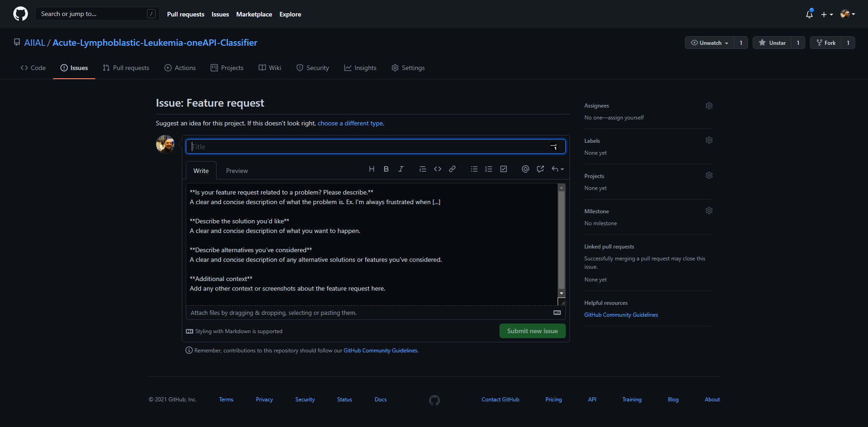Focus the Search or jump to field

98,14
